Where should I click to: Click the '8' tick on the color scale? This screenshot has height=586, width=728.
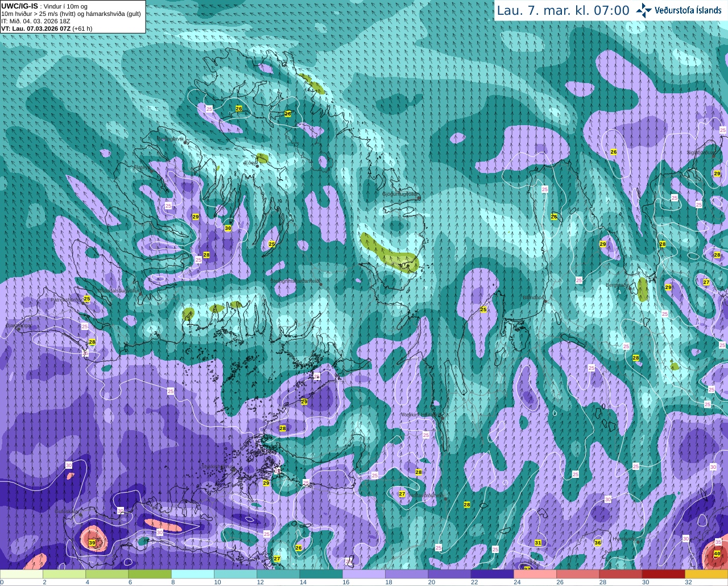(173, 582)
